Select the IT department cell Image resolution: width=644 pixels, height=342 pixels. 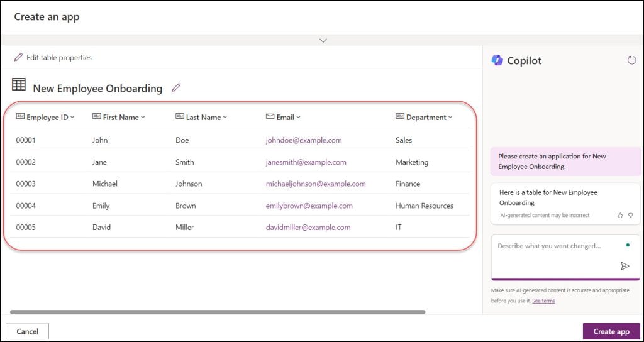[x=398, y=228]
